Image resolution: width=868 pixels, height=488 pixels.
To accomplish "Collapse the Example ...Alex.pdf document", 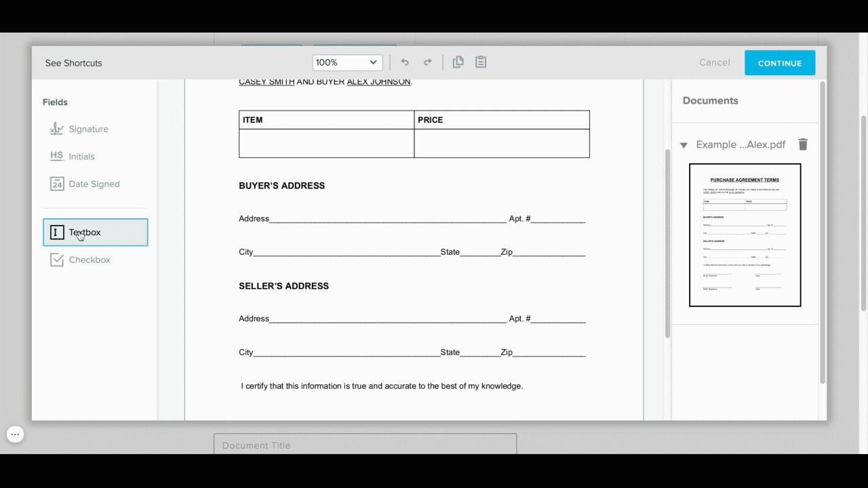I will point(684,145).
